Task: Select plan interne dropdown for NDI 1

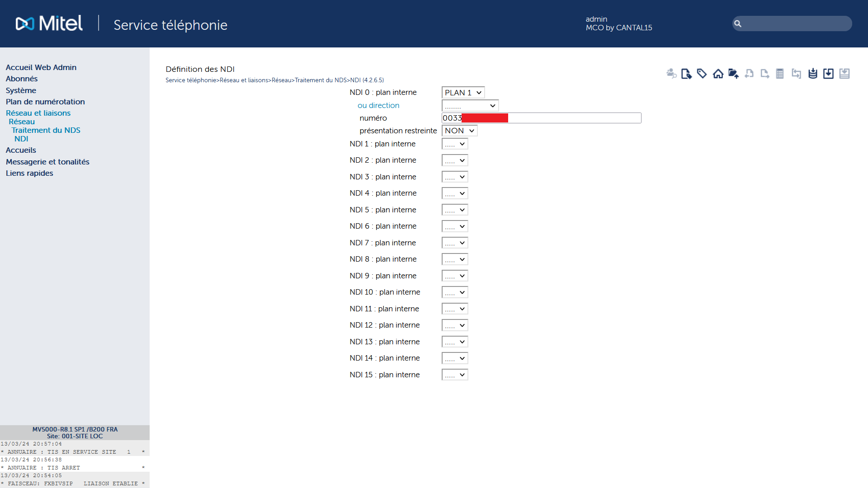Action: tap(454, 144)
